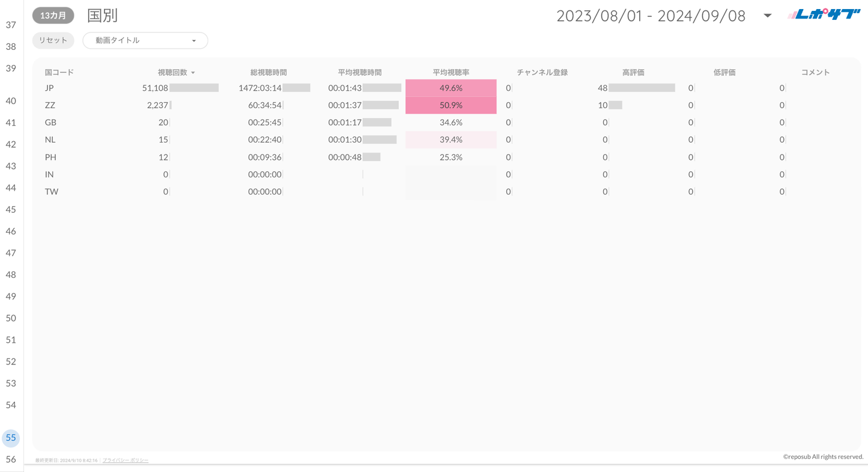Click the 25.3% average view rate
868x472 pixels.
tap(451, 157)
